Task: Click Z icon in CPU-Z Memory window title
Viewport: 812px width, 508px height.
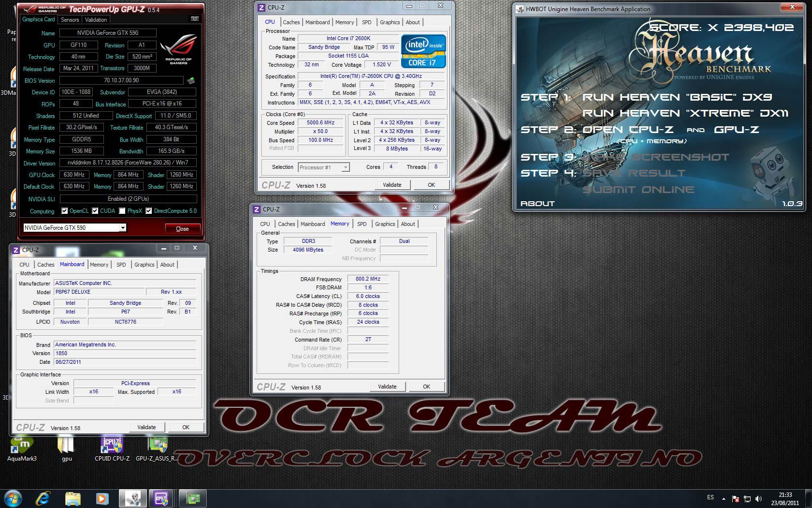Action: [x=257, y=209]
